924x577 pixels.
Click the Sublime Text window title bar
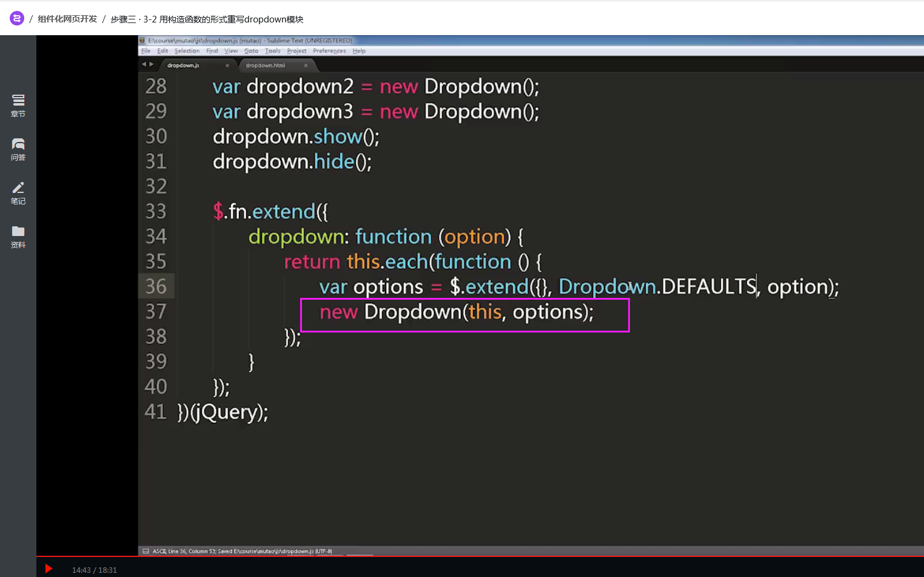pos(531,41)
